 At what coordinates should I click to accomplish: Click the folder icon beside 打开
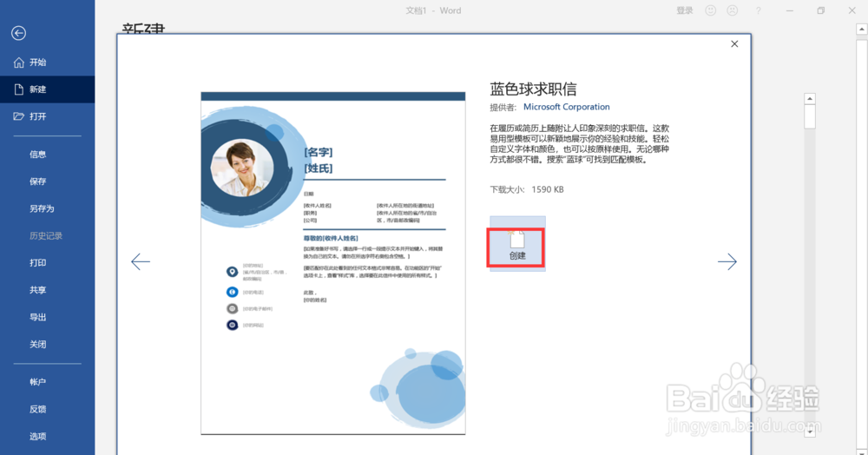(19, 116)
